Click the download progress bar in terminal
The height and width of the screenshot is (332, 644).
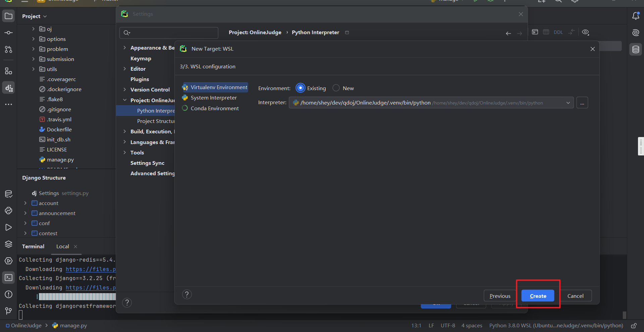pos(76,296)
